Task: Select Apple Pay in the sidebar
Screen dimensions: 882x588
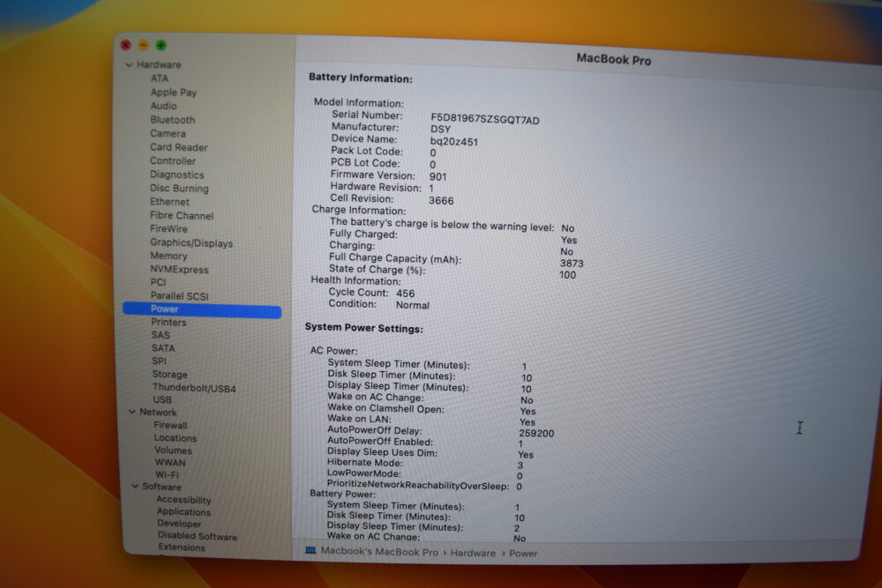Action: coord(173,93)
